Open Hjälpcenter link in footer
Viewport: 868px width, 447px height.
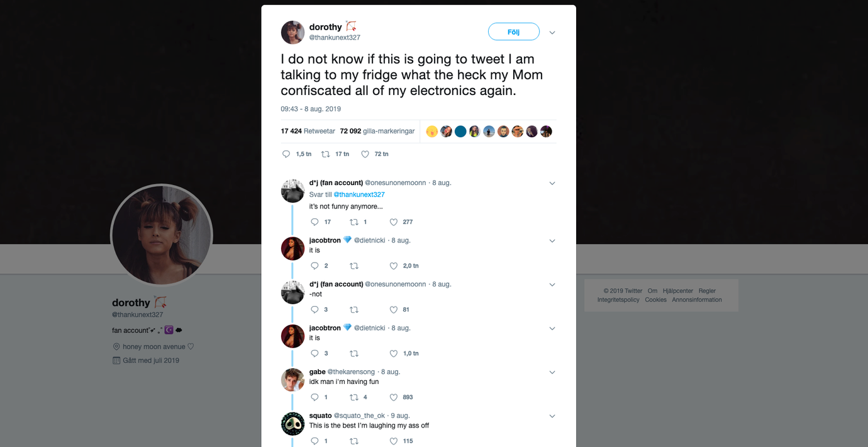(677, 291)
